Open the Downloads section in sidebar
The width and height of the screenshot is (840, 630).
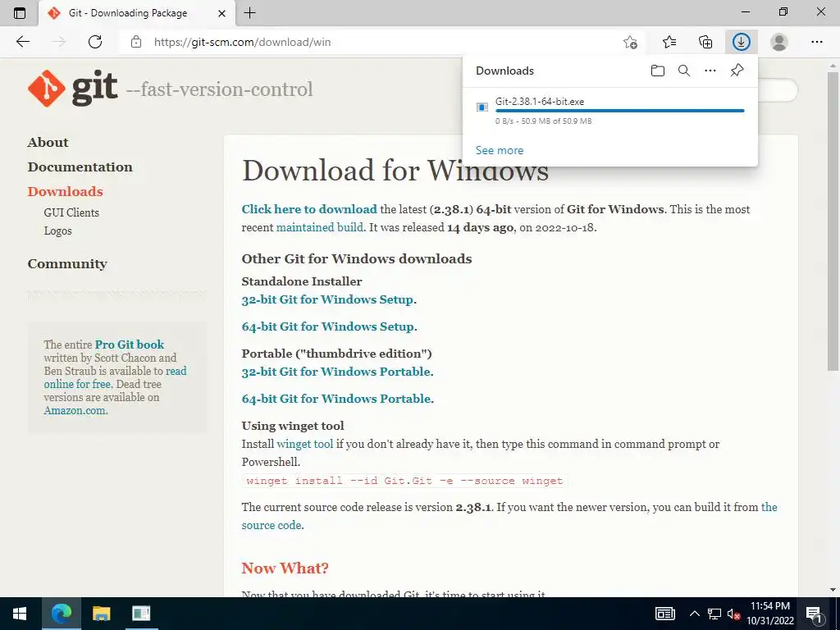pos(66,192)
